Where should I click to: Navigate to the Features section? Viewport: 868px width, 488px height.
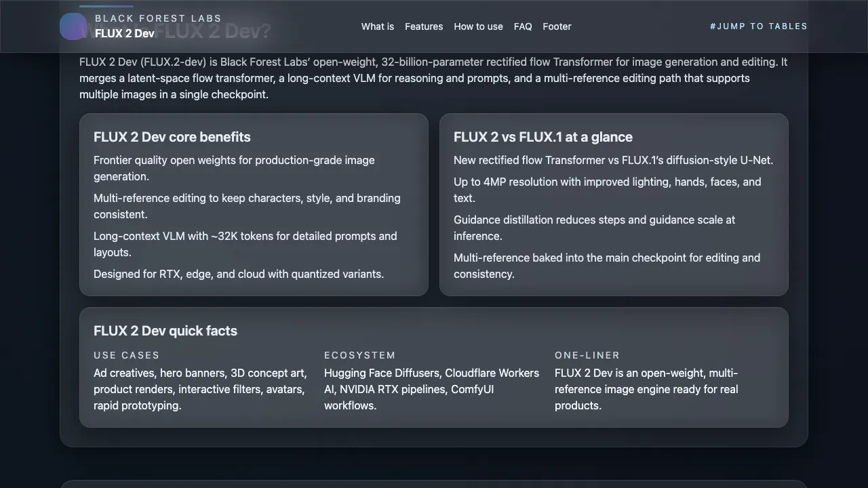pos(424,26)
